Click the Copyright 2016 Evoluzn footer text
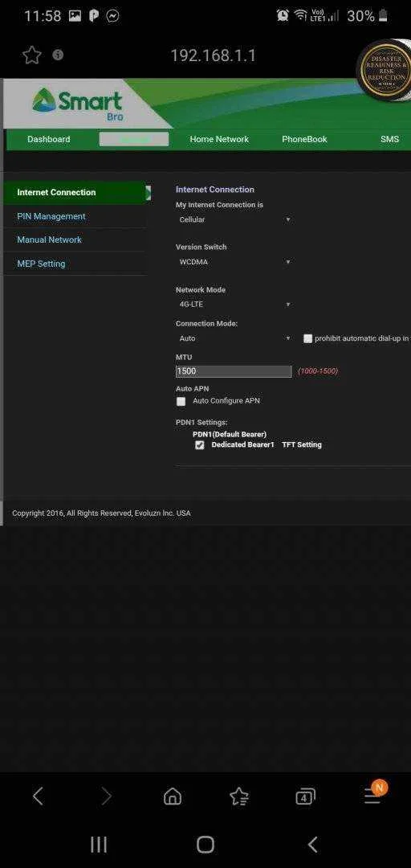The image size is (411, 868). pyautogui.click(x=101, y=513)
